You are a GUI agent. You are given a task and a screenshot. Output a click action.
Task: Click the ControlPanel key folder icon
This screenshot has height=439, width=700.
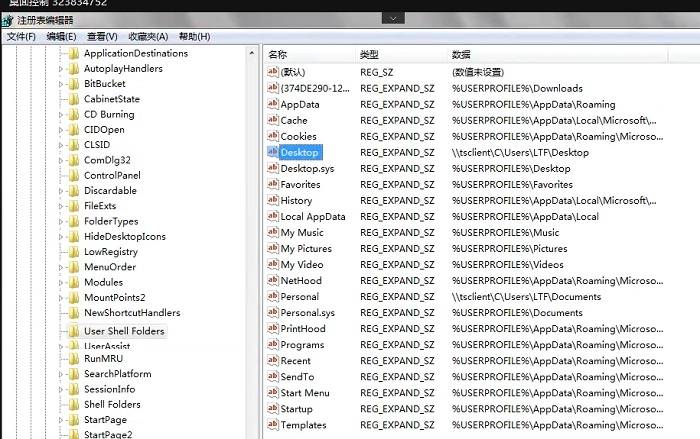[x=73, y=175]
